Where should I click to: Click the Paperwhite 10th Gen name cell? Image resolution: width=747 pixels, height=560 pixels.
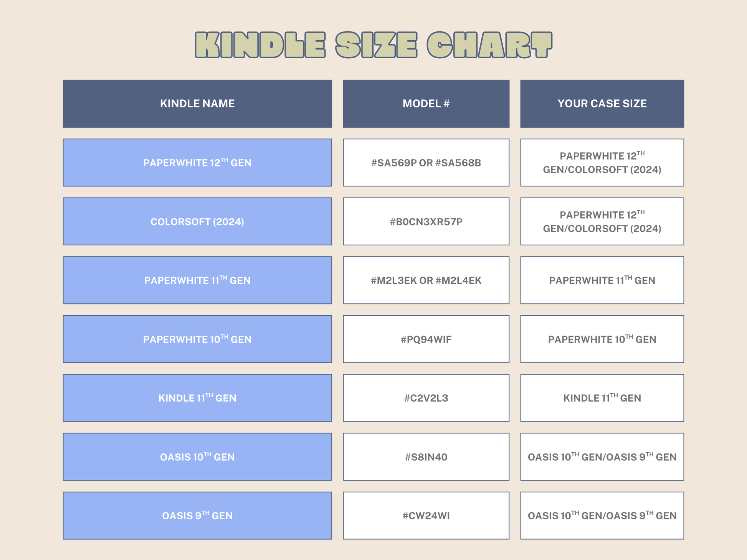(197, 339)
